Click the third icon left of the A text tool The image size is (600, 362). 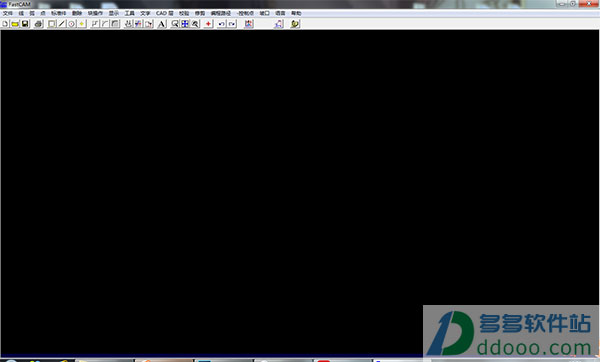(128, 24)
